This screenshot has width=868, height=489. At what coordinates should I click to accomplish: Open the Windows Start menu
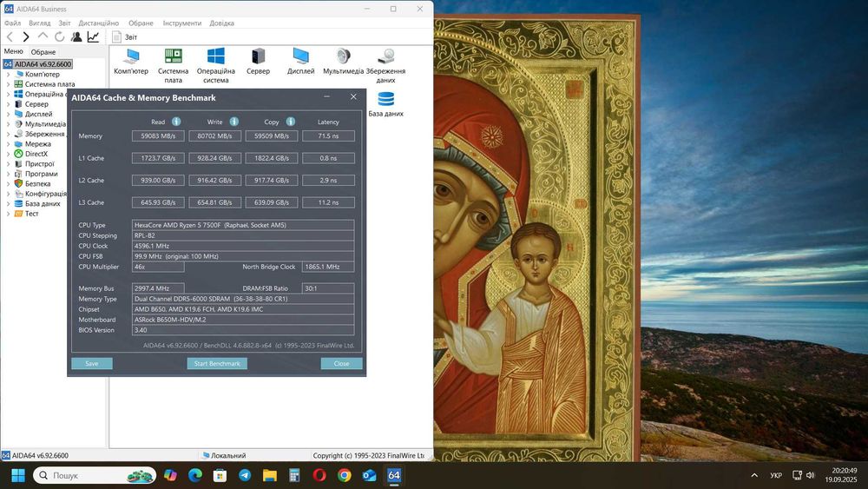(18, 475)
